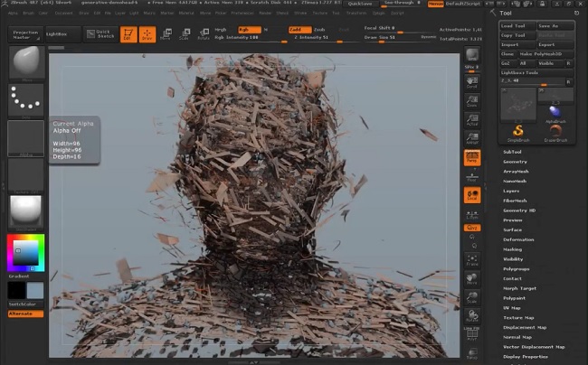588x365 pixels.
Task: Select the SimpleBrush tool icon
Action: [x=517, y=134]
